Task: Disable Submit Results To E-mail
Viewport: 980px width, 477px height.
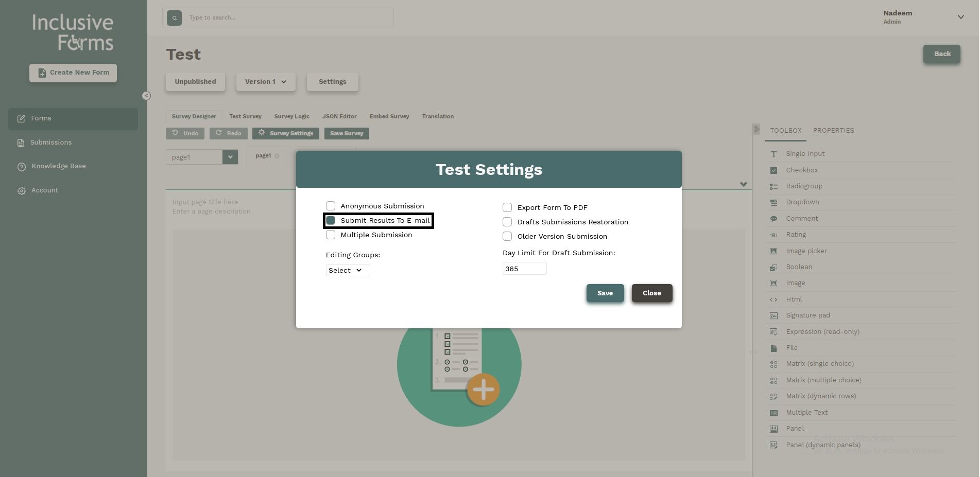Action: 331,220
